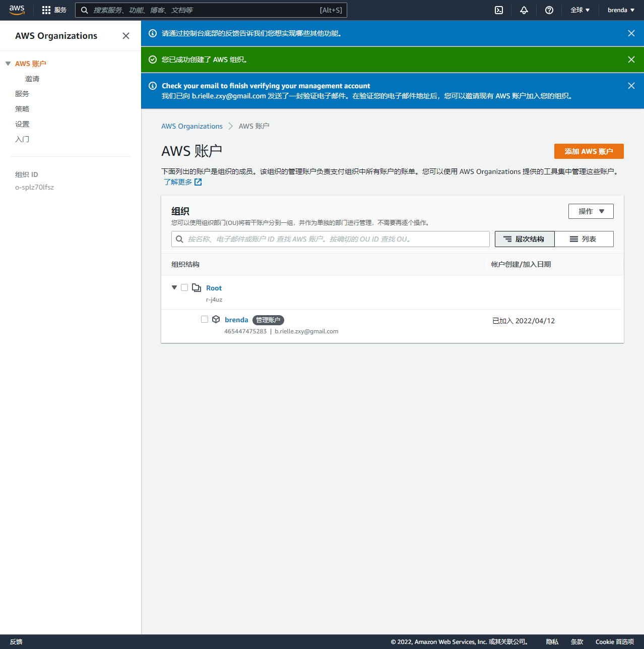Screen dimensions: 644x649
Task: Click the external link icon beside 了解更多
Action: pyautogui.click(x=198, y=182)
